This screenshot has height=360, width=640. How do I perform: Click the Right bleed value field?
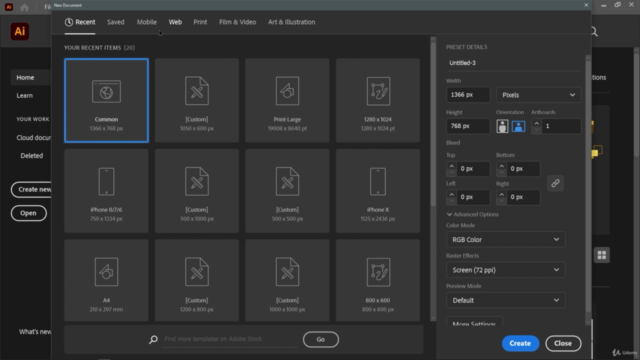pyautogui.click(x=523, y=197)
